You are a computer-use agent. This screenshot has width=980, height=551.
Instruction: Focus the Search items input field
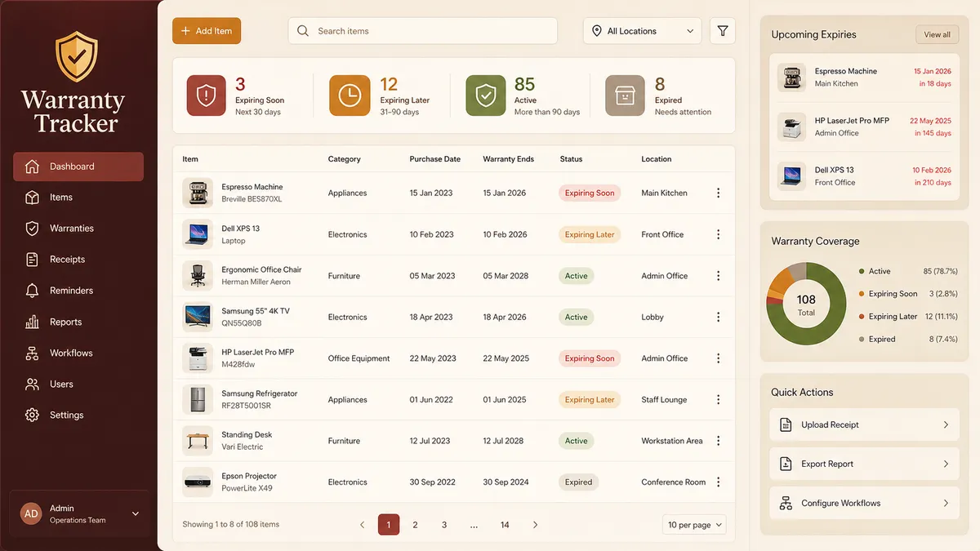pyautogui.click(x=422, y=31)
